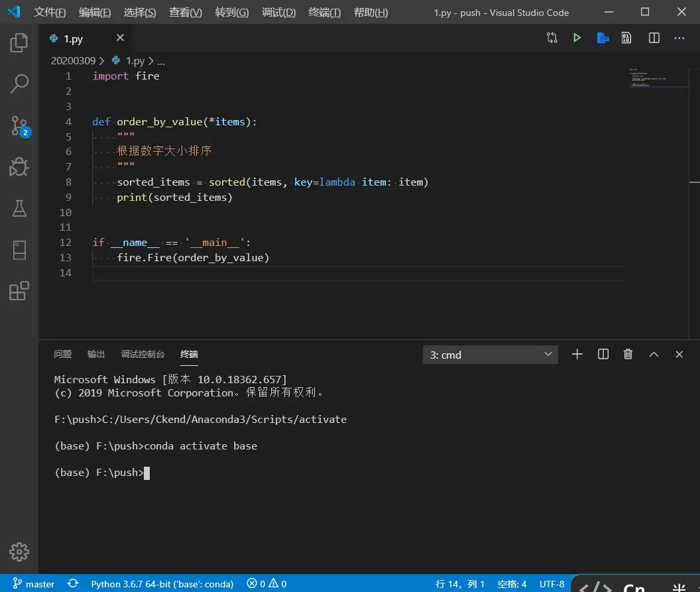The height and width of the screenshot is (592, 700).
Task: Open the 终端(T) menu in menu bar
Action: [325, 13]
